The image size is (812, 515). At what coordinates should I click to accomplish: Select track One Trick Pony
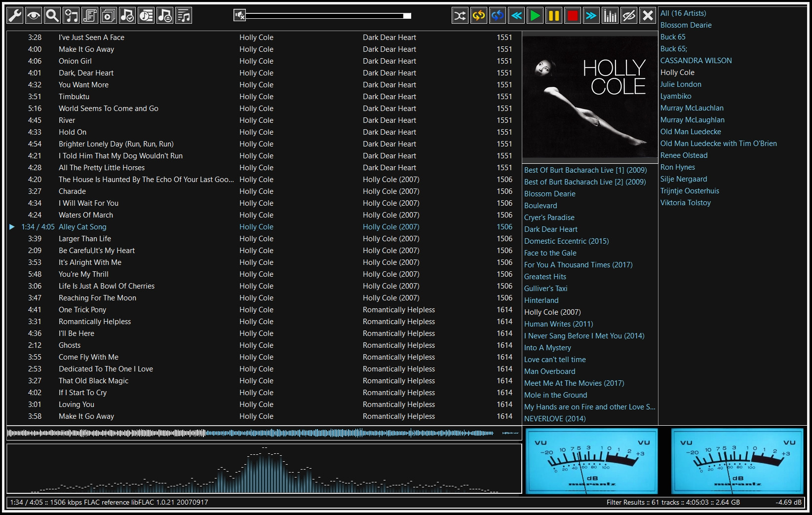tap(264, 310)
